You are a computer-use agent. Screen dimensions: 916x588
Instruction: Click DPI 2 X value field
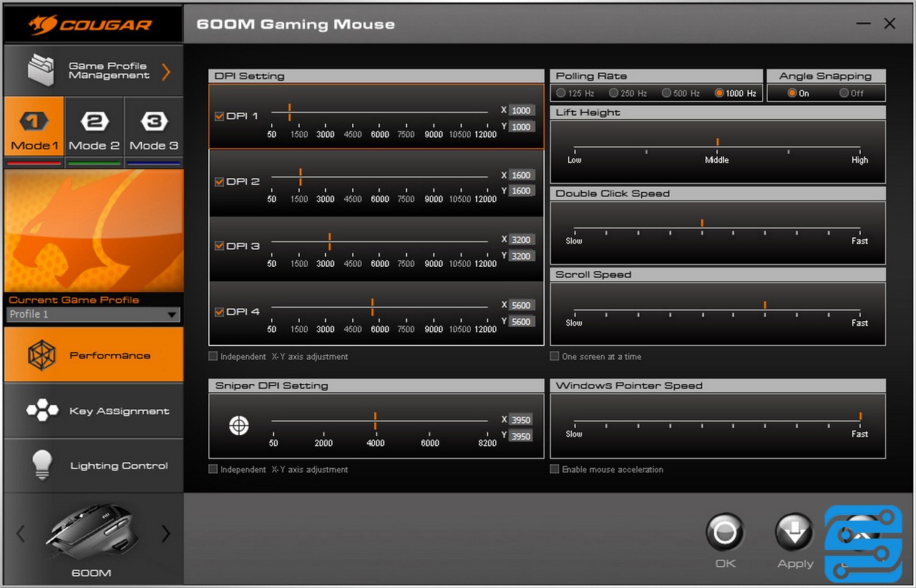point(522,175)
